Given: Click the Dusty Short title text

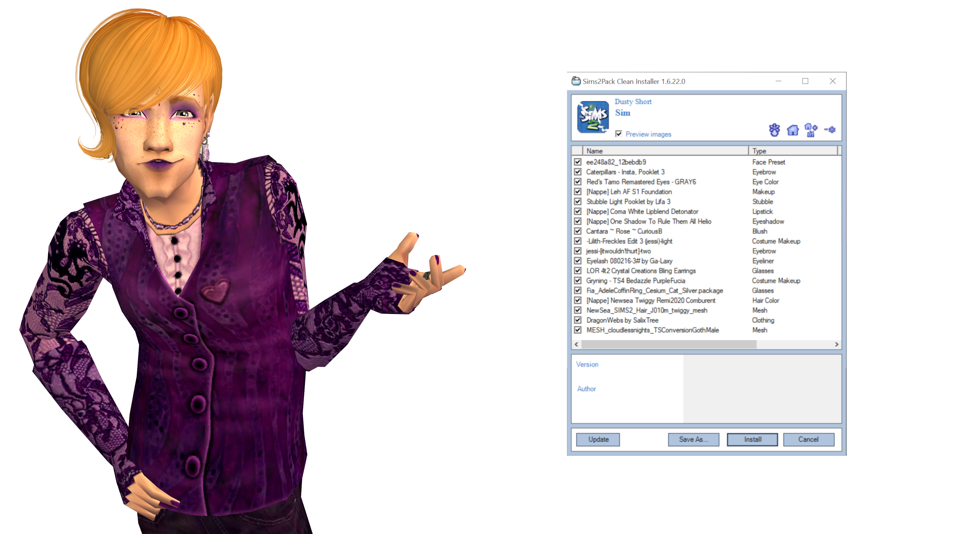Looking at the screenshot, I should pyautogui.click(x=633, y=102).
